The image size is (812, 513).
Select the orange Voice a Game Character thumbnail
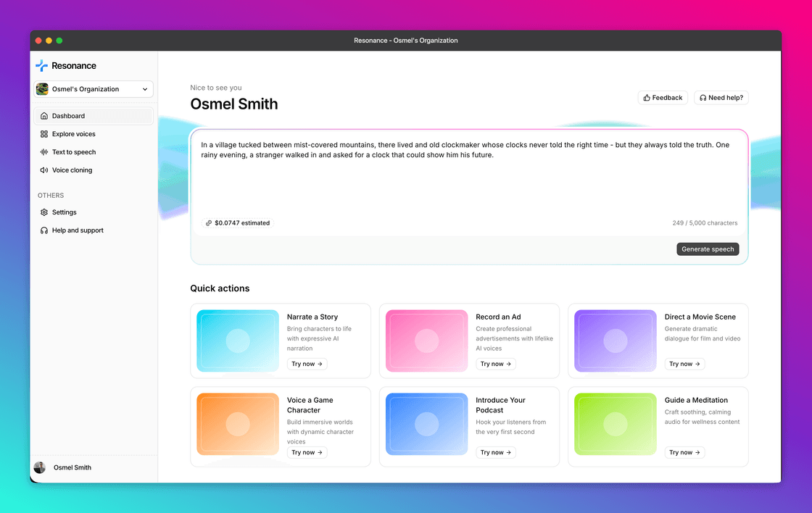pos(238,424)
